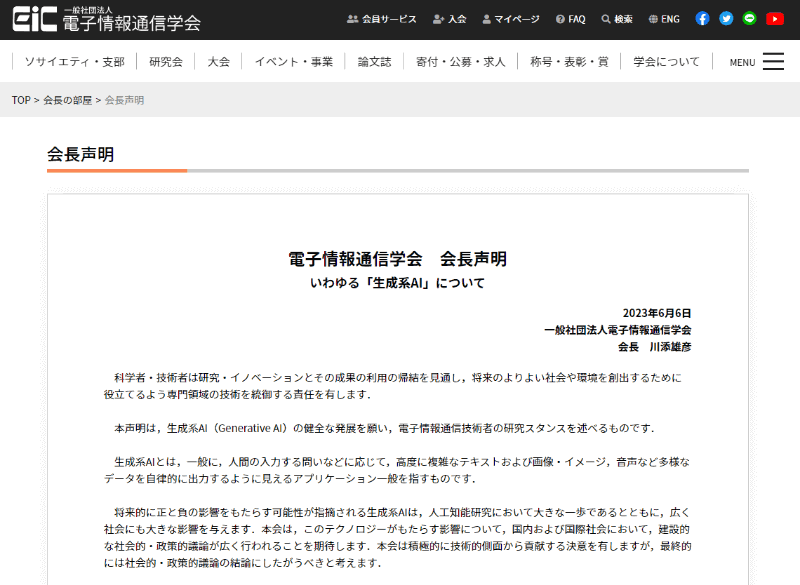Click the 会長声明 page heading
Image resolution: width=800 pixels, height=585 pixels.
(81, 154)
